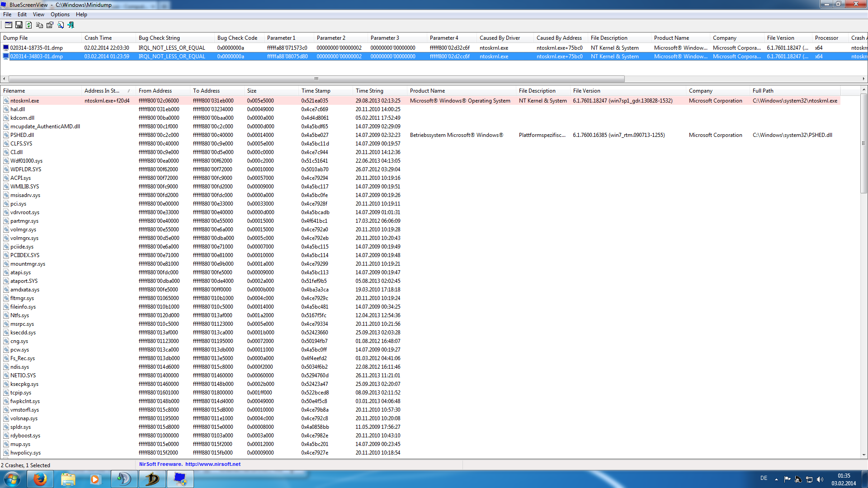Open Advanced Options toolbar icon

(x=9, y=25)
